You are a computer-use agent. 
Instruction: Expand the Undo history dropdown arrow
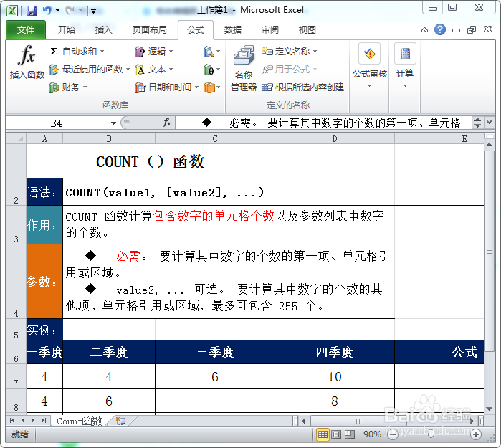[x=57, y=11]
